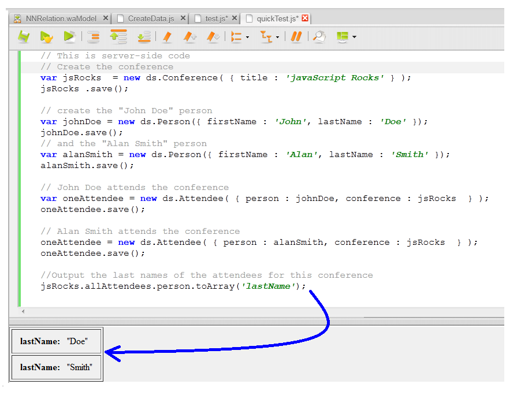Click the orange double-slash comment icon

296,37
